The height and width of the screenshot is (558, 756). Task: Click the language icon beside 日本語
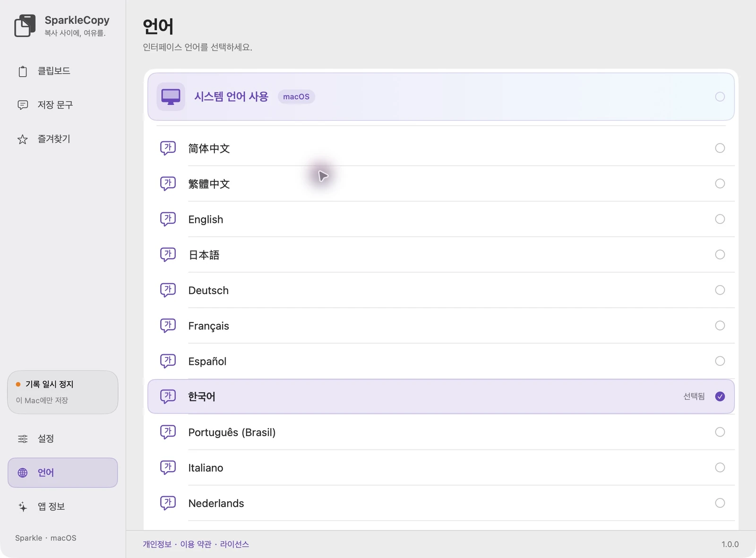168,254
